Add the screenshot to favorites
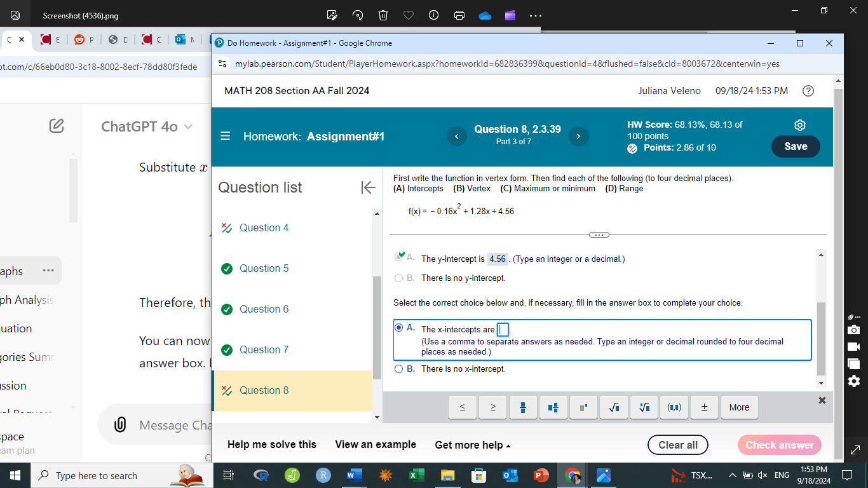 [409, 16]
